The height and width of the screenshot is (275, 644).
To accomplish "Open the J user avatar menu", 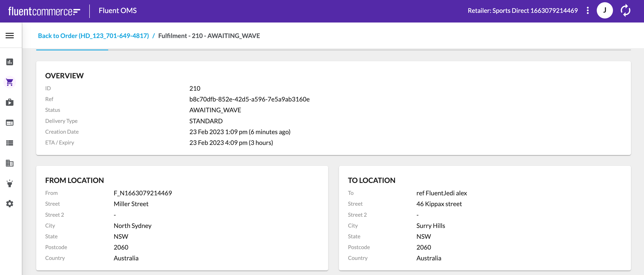I will [x=604, y=11].
